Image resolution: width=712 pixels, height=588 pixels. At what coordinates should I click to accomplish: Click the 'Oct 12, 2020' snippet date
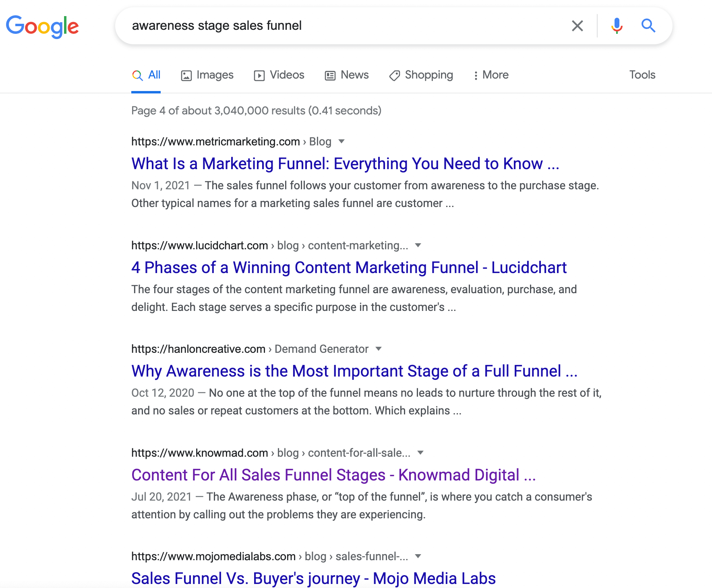(163, 393)
